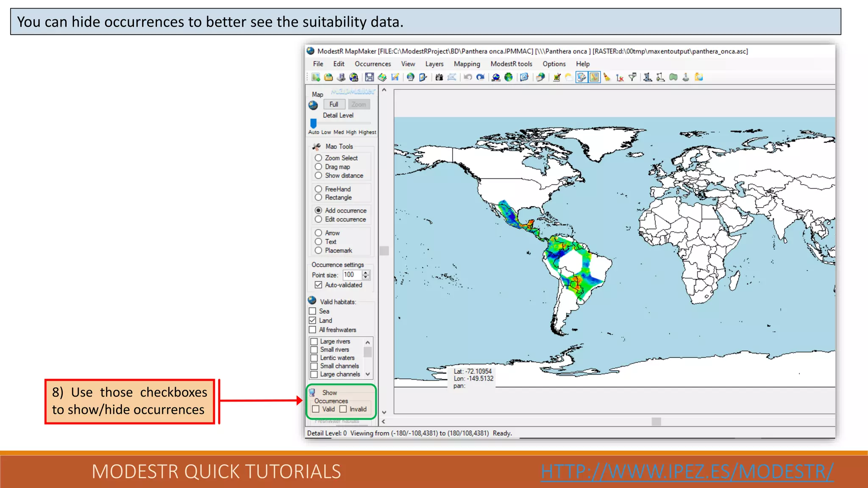Click the map with pencil edit icon
The width and height of the screenshot is (868, 488).
pyautogui.click(x=395, y=77)
